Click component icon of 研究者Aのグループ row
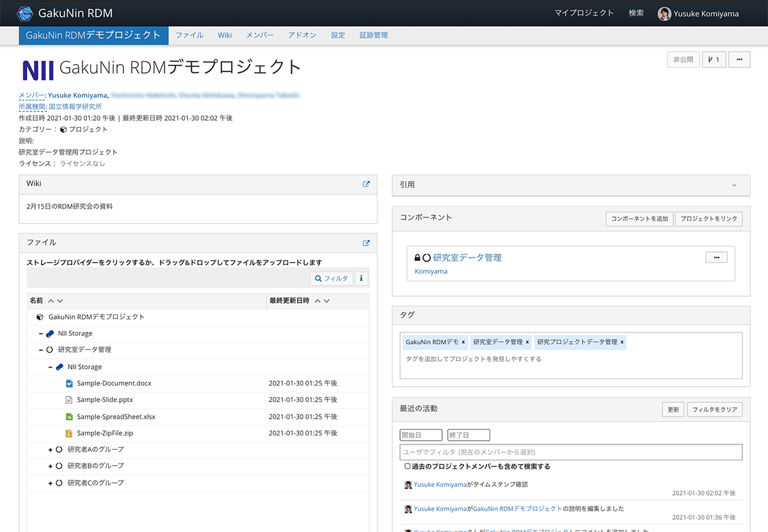 pyautogui.click(x=59, y=450)
